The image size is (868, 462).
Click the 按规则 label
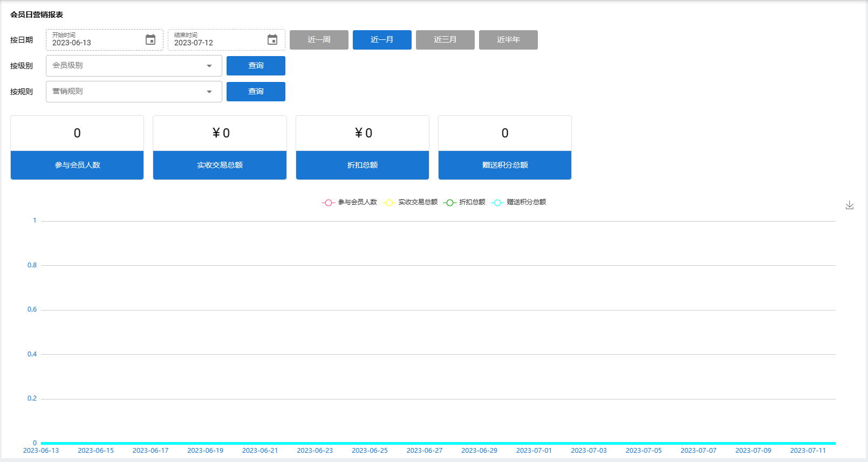tap(22, 92)
